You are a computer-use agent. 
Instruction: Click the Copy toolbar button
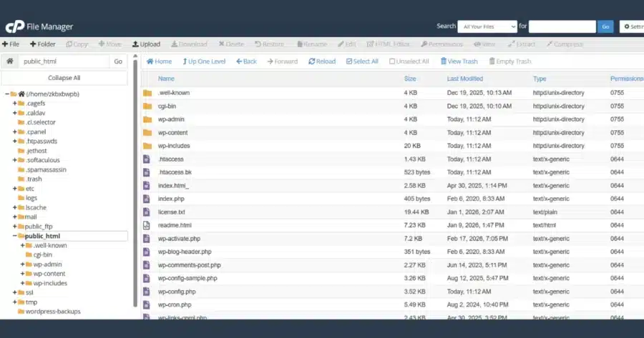77,44
